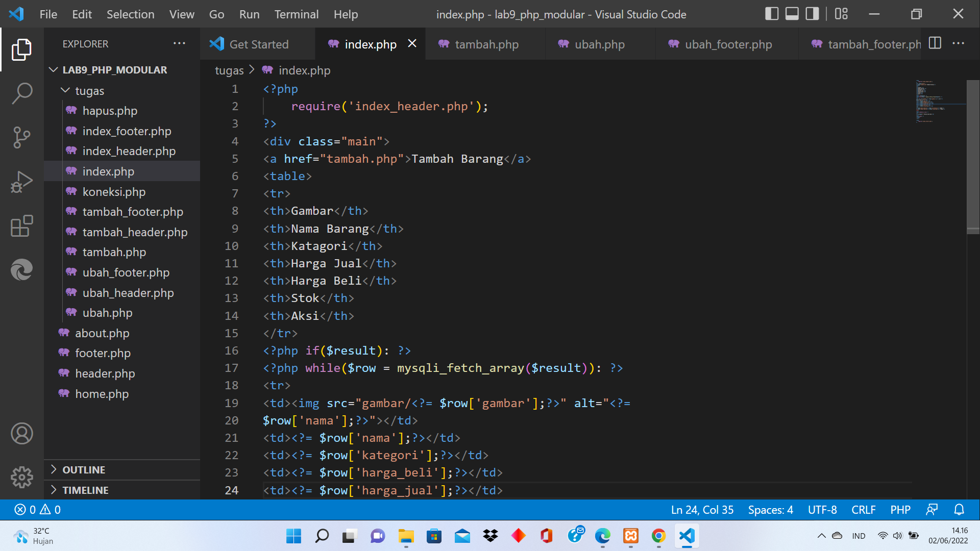Expand the TIMELINE section

pos(122,490)
